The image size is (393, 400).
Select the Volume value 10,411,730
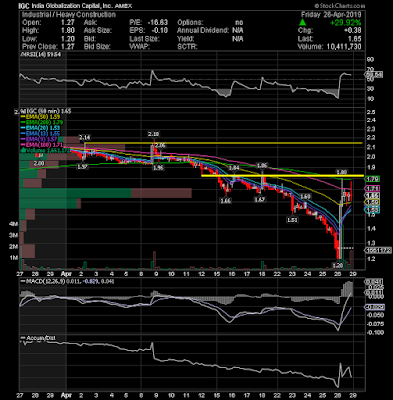pos(343,47)
